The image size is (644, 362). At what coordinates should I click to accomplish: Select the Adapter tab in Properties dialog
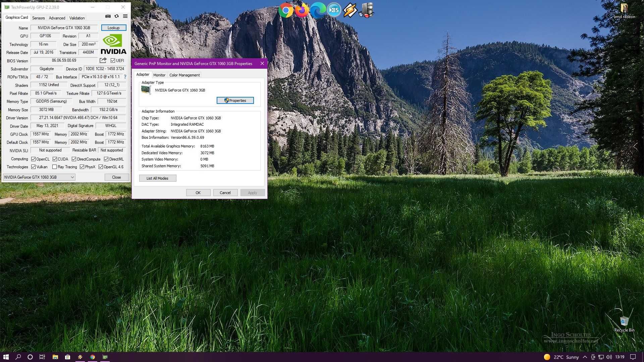tap(143, 74)
